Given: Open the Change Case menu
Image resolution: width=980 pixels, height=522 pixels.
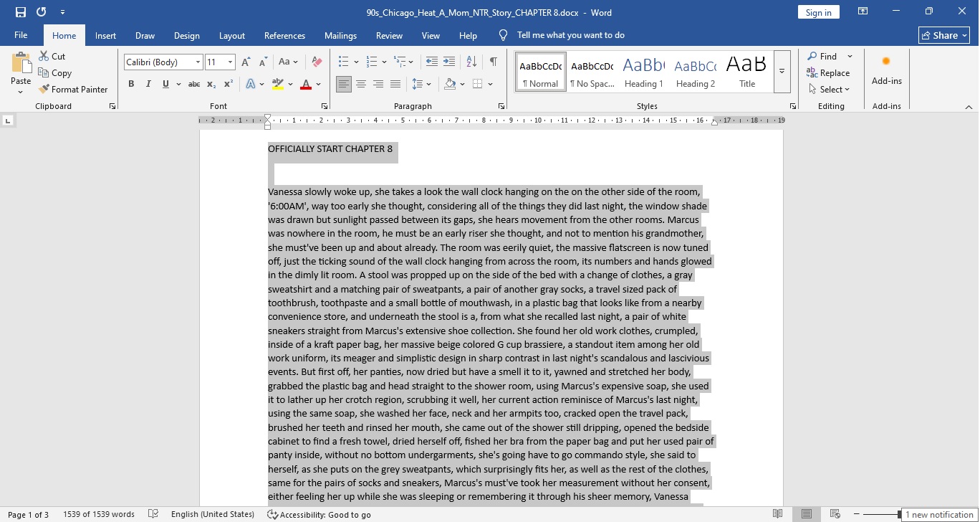Looking at the screenshot, I should pyautogui.click(x=288, y=62).
